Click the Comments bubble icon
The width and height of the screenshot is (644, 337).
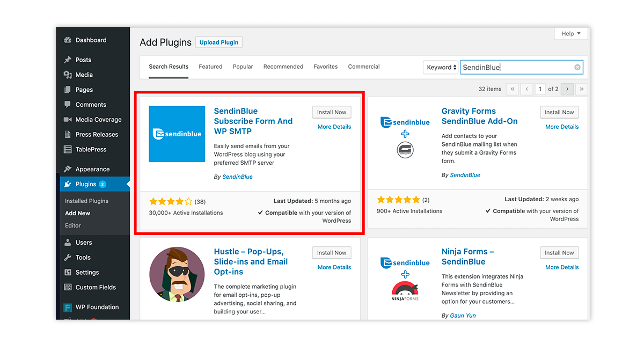click(68, 105)
